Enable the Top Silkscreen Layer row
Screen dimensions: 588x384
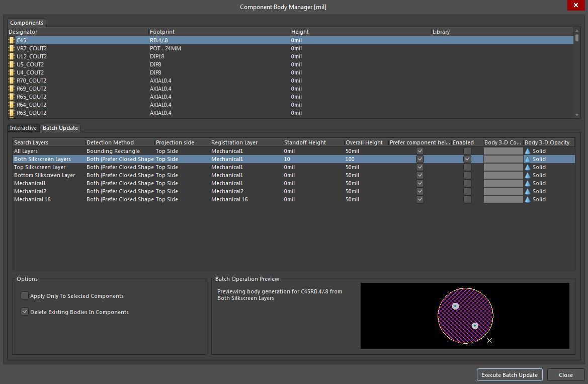[x=467, y=167]
